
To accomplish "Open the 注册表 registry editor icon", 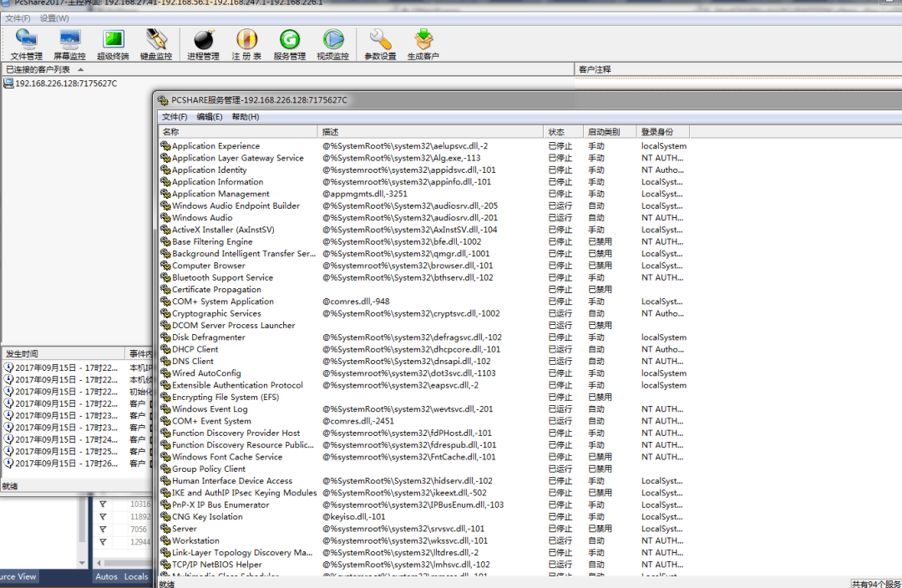I will click(x=246, y=45).
